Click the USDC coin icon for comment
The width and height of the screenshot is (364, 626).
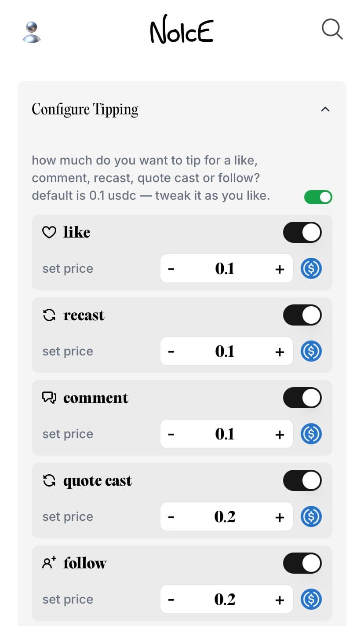(311, 434)
